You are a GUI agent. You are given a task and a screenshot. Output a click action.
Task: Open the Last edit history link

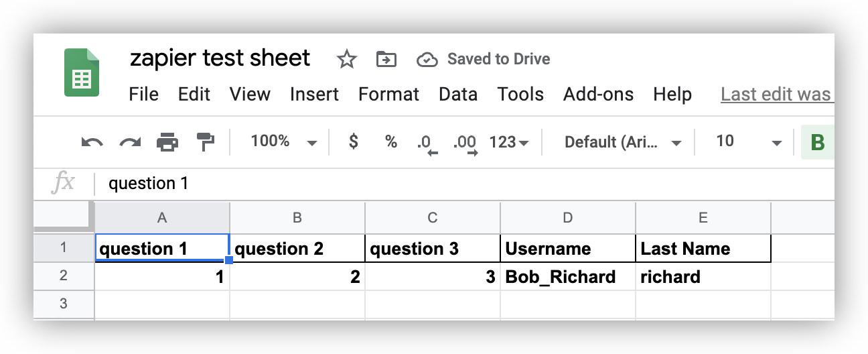click(x=776, y=95)
